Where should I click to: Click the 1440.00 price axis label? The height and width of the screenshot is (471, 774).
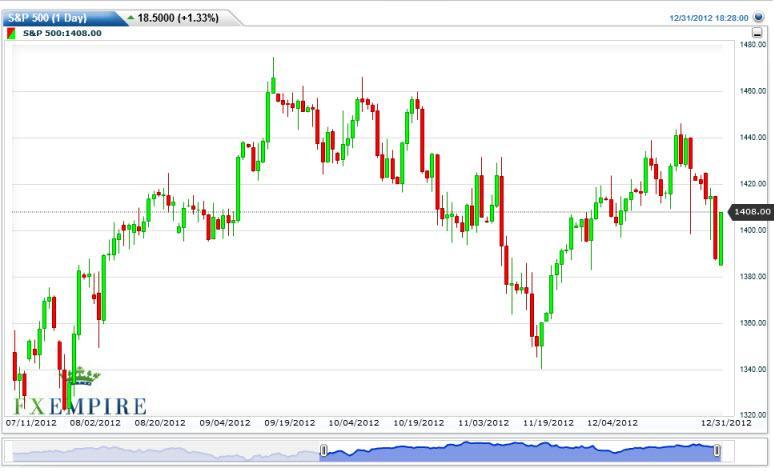coord(753,137)
